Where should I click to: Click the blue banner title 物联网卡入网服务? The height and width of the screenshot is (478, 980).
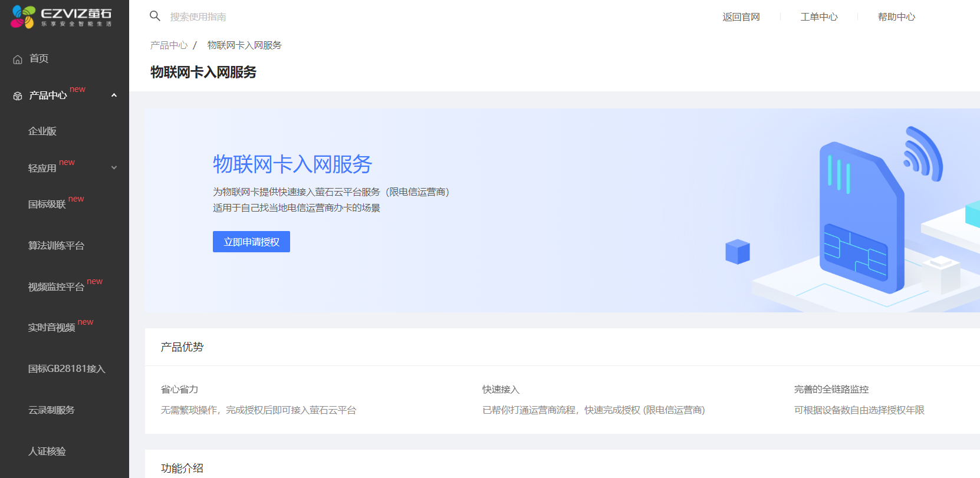292,164
